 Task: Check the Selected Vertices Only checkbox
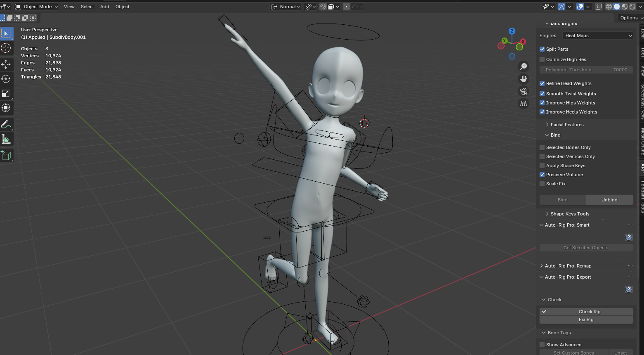pos(542,156)
